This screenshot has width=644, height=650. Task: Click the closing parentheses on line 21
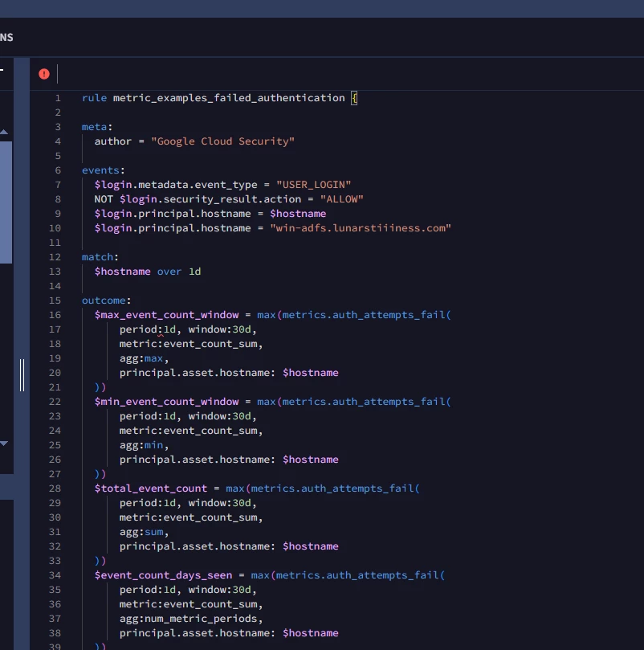coord(100,387)
